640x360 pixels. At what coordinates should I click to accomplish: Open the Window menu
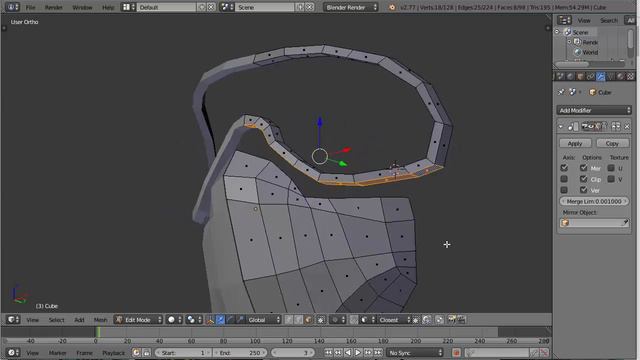[82, 7]
